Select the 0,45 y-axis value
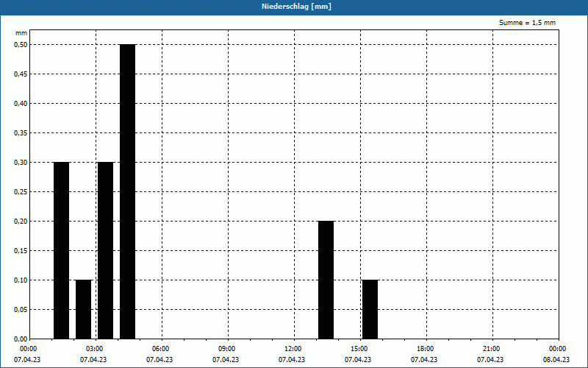Viewport: 588px width, 368px height. tap(21, 74)
